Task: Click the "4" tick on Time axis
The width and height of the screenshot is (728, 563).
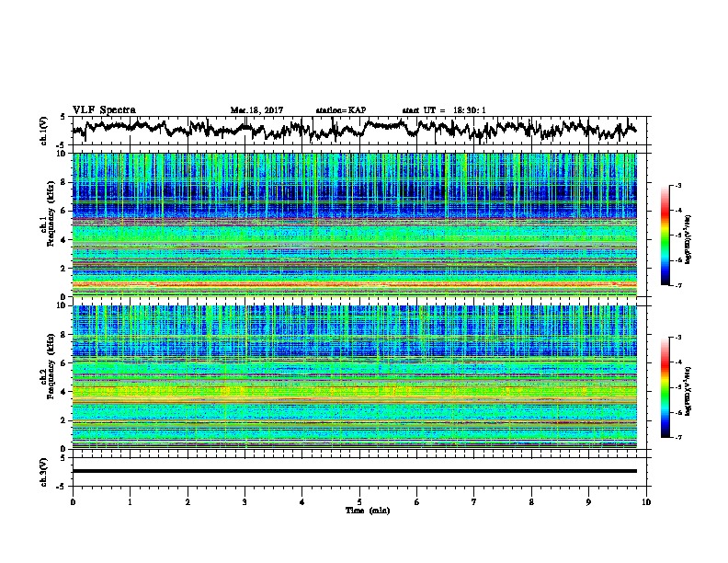Action: point(302,502)
